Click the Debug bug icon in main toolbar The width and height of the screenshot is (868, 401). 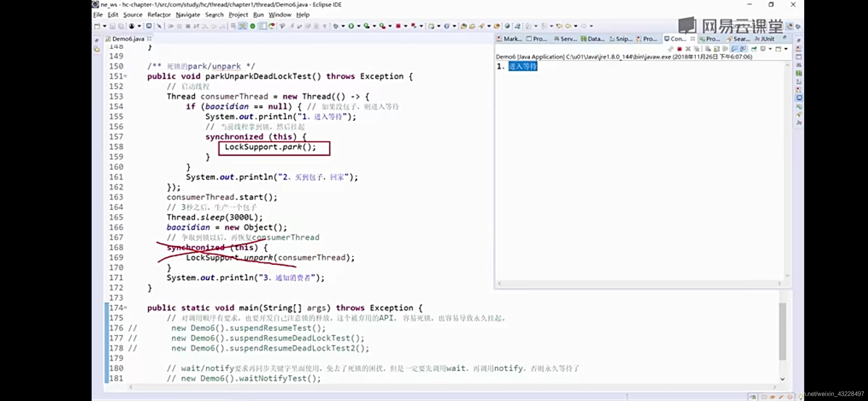click(336, 26)
